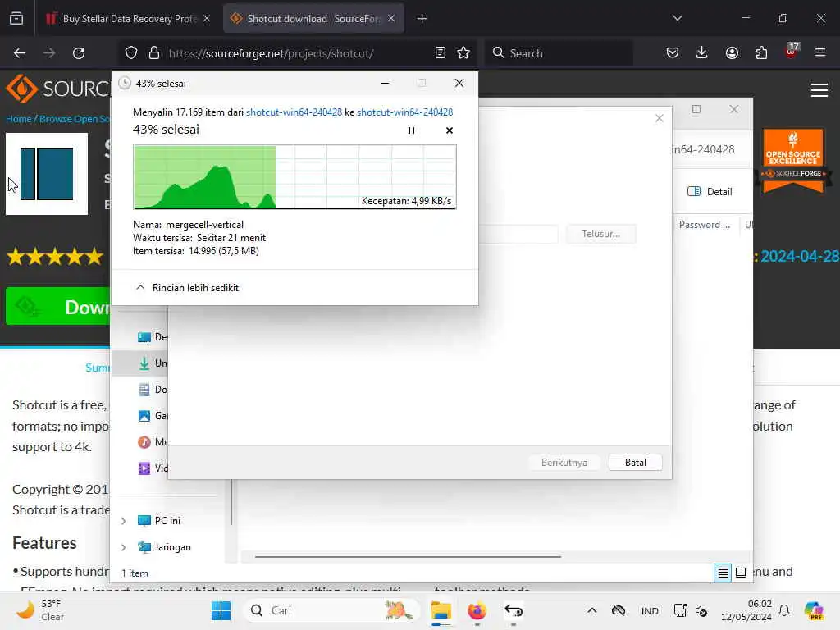Select Jaringan in navigation pane

pos(164,547)
